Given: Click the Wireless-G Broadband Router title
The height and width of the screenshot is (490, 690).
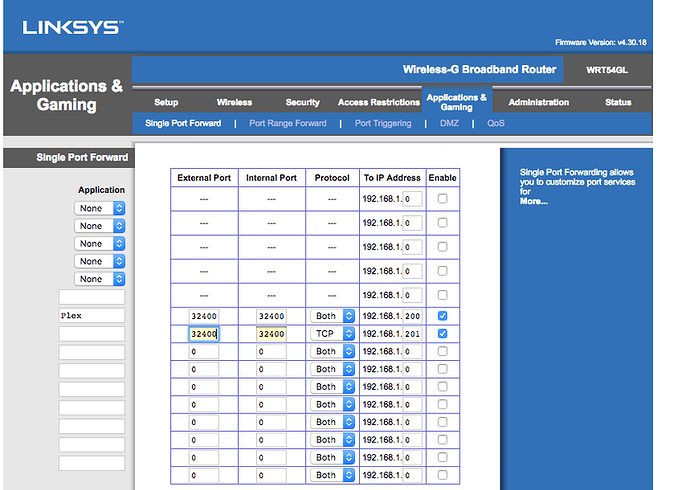Looking at the screenshot, I should tap(479, 69).
